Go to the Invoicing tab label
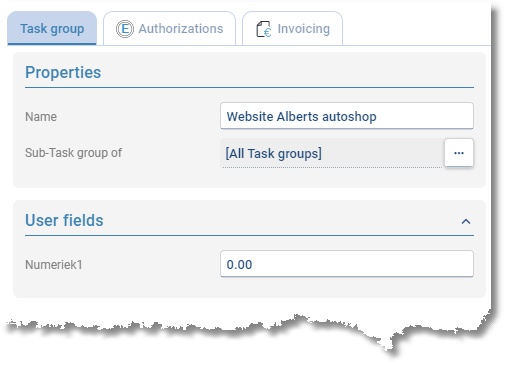Screen dimensions: 505x365 click(x=304, y=29)
